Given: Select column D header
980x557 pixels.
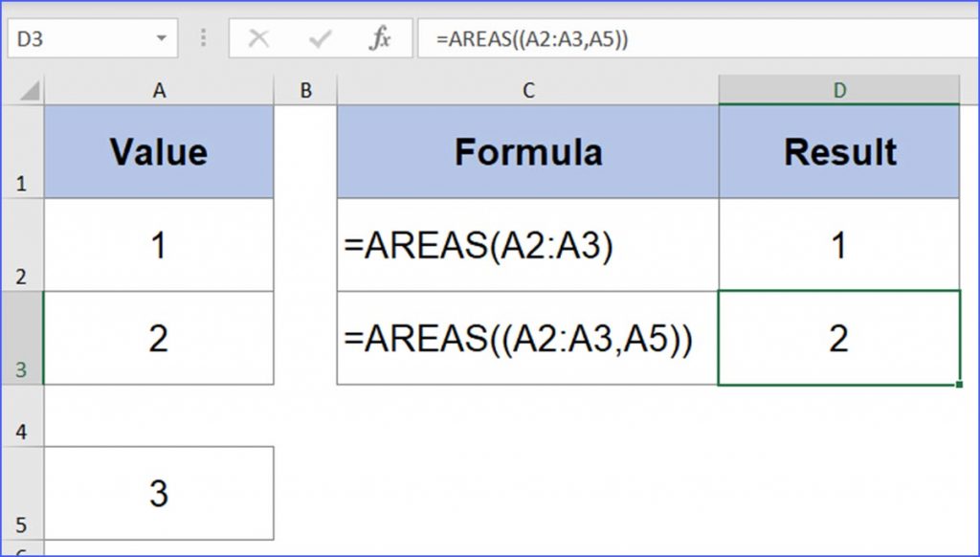Looking at the screenshot, I should (x=839, y=91).
